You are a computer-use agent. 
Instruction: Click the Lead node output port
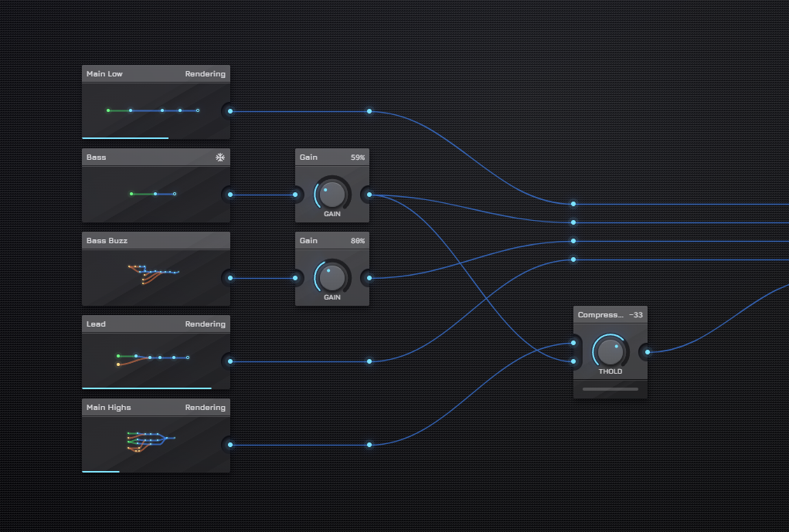point(230,361)
